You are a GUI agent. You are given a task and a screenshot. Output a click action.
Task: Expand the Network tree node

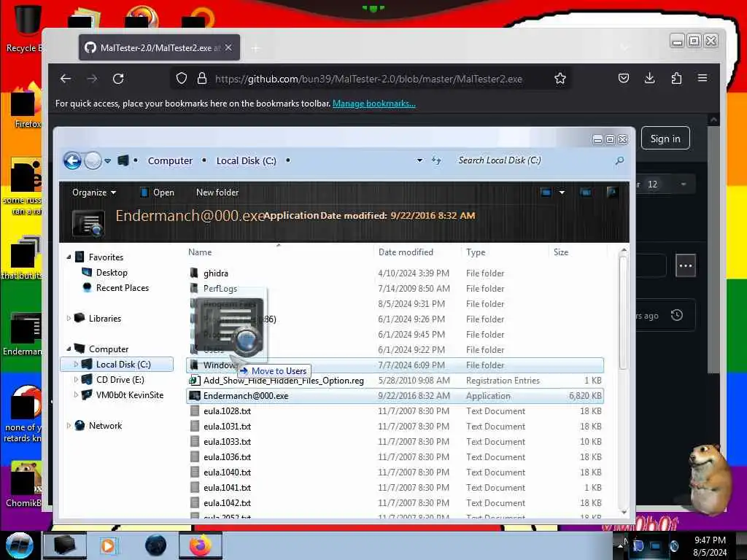(69, 425)
